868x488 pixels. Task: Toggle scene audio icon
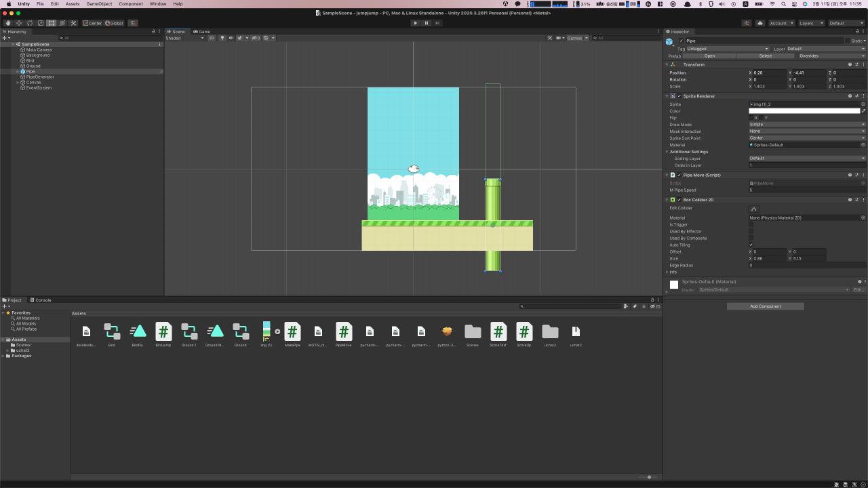[x=230, y=38]
